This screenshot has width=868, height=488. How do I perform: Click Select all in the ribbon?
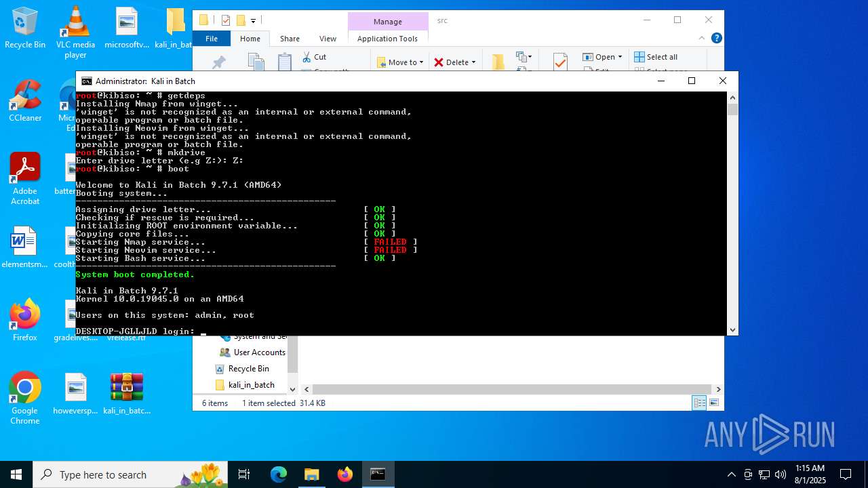[656, 57]
